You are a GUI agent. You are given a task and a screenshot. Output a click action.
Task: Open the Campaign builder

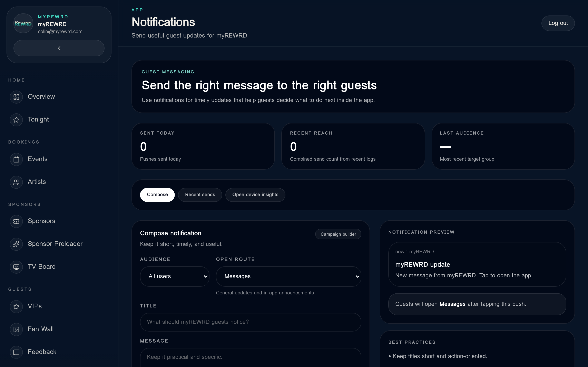(x=338, y=234)
